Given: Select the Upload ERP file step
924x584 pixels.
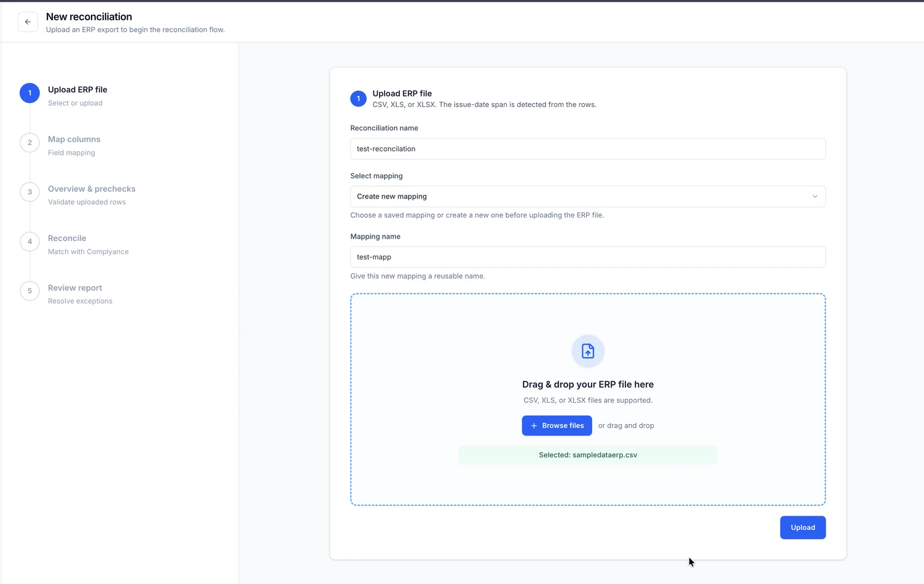Looking at the screenshot, I should tap(77, 90).
